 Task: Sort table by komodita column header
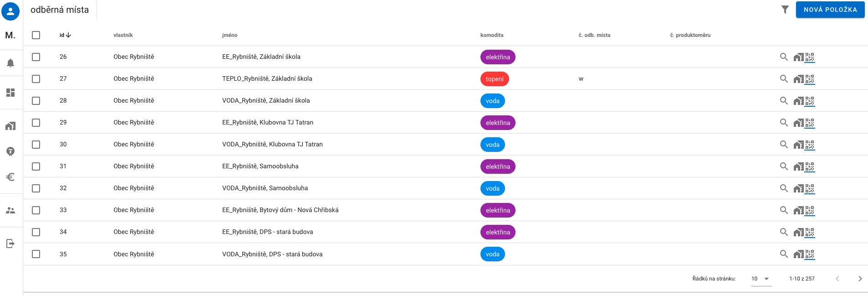pos(492,35)
